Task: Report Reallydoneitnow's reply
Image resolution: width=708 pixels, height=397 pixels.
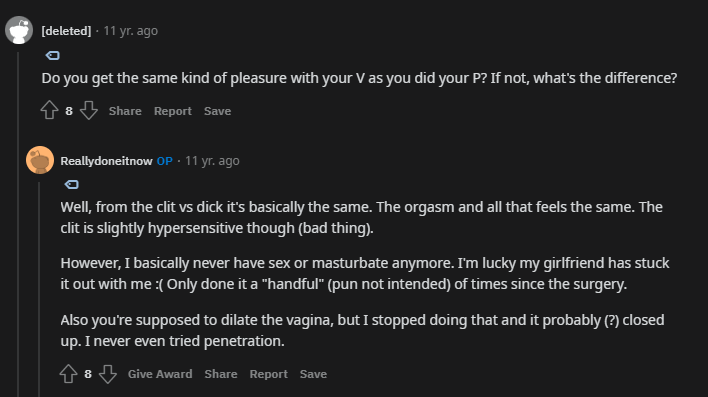Action: pos(268,374)
